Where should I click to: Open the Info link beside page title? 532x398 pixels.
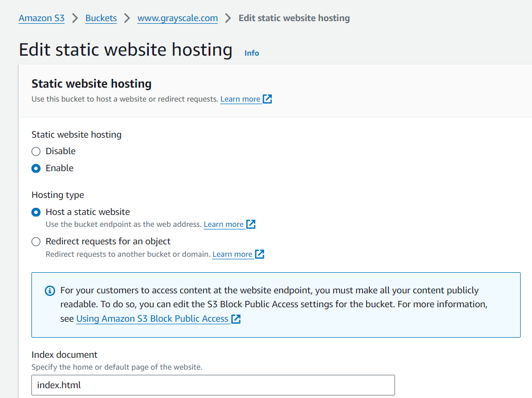click(252, 53)
